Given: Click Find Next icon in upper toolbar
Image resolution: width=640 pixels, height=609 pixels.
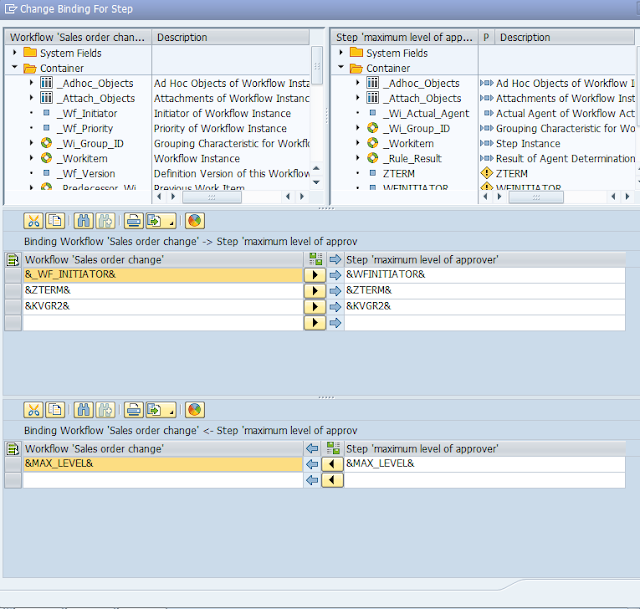Looking at the screenshot, I should click(x=105, y=221).
